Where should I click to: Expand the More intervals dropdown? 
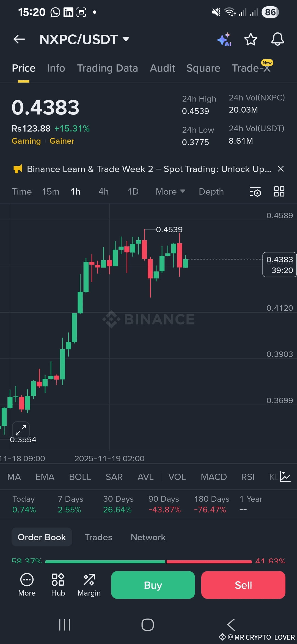pos(170,192)
